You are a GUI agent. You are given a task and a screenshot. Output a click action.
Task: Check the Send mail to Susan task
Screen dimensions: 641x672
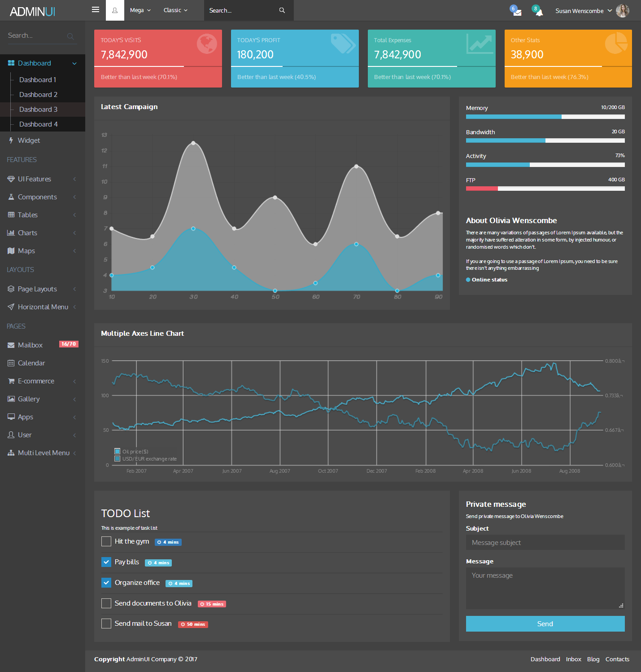106,624
